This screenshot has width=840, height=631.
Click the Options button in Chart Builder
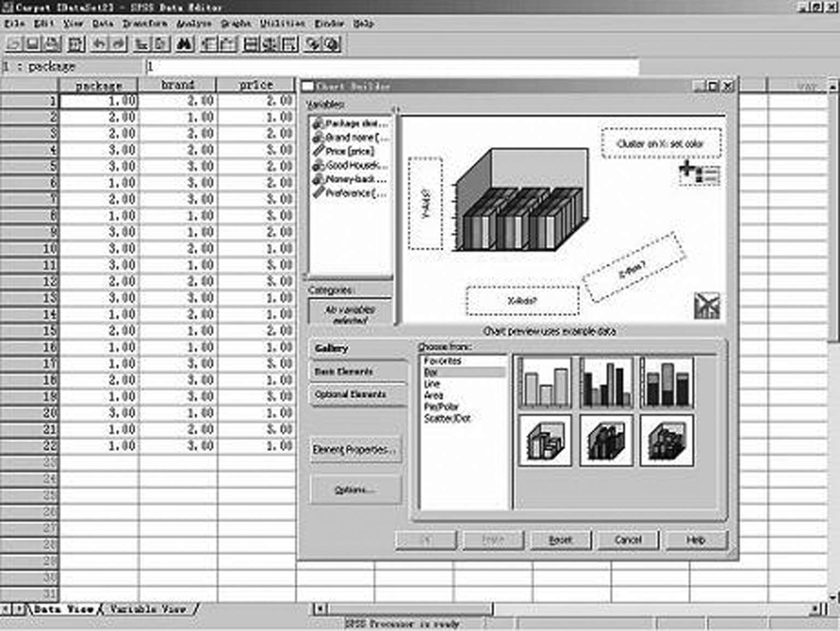pos(355,490)
